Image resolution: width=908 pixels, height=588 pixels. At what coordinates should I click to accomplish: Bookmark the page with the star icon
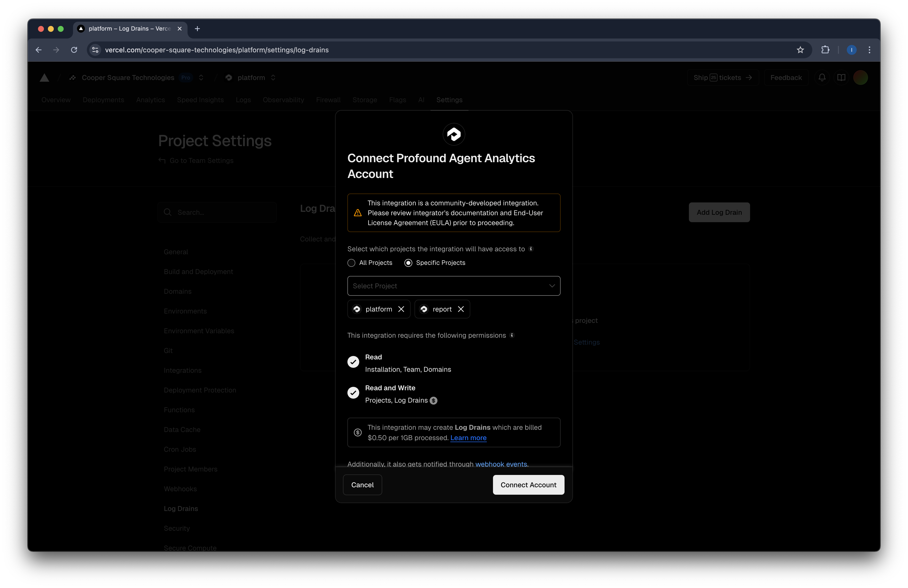point(800,50)
